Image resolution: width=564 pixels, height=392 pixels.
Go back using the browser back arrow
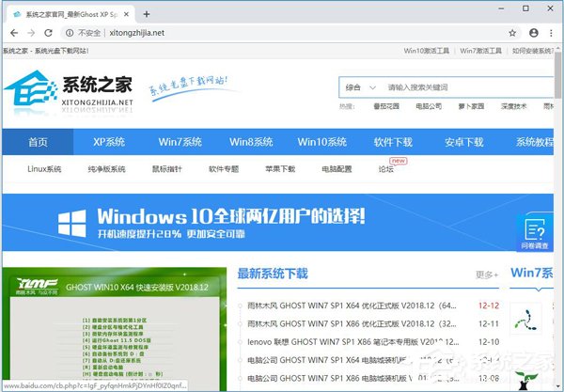[14, 33]
